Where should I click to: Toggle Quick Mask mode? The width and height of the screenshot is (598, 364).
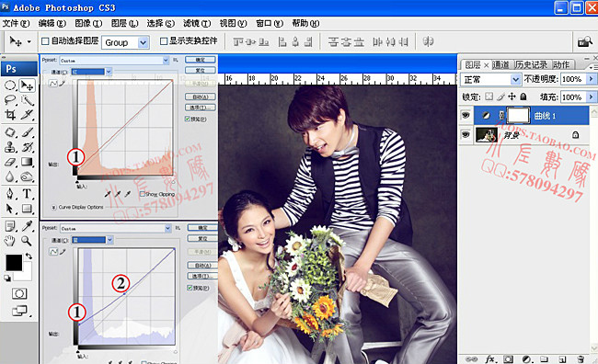coord(19,293)
